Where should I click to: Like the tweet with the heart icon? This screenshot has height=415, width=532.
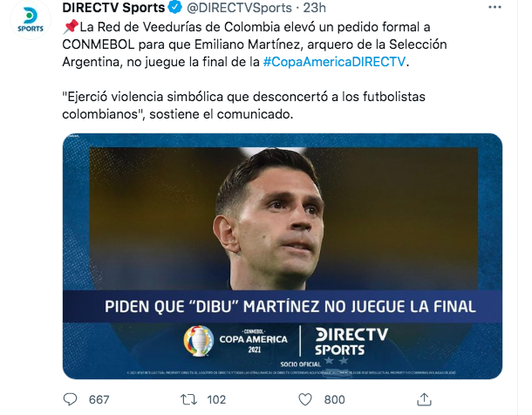[305, 399]
